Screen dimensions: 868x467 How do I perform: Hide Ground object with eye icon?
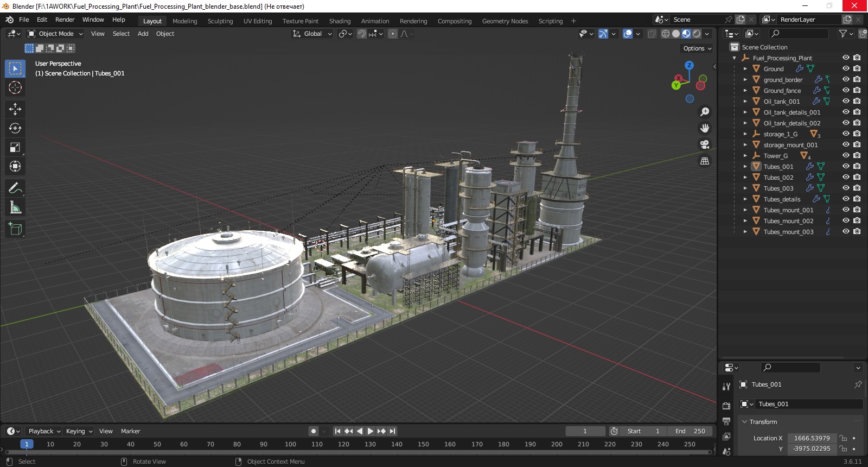[846, 68]
